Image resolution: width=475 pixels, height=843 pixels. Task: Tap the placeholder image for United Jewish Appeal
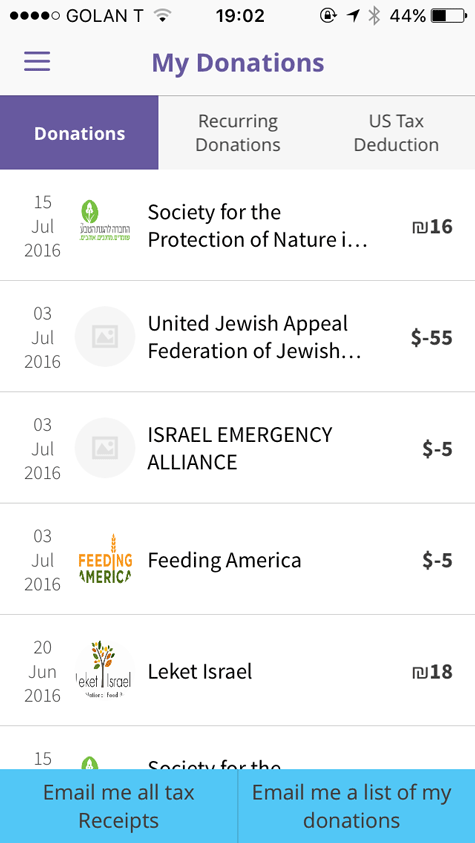pos(105,337)
